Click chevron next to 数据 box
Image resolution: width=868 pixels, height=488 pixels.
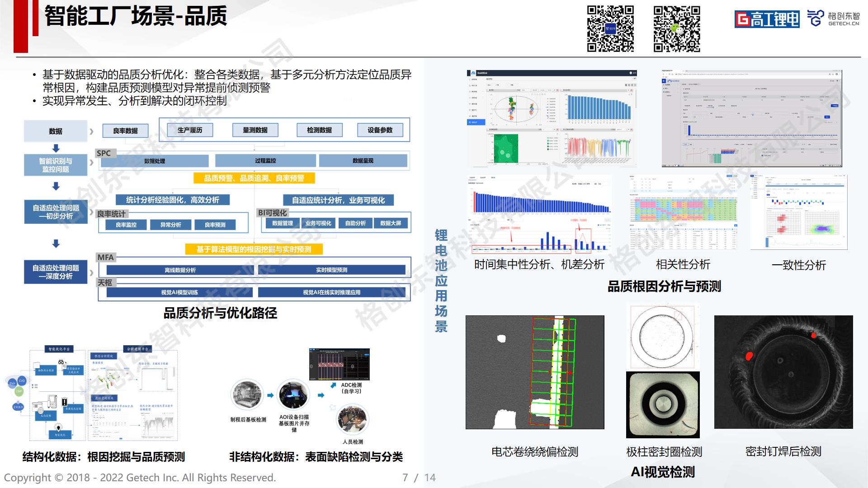click(x=92, y=131)
